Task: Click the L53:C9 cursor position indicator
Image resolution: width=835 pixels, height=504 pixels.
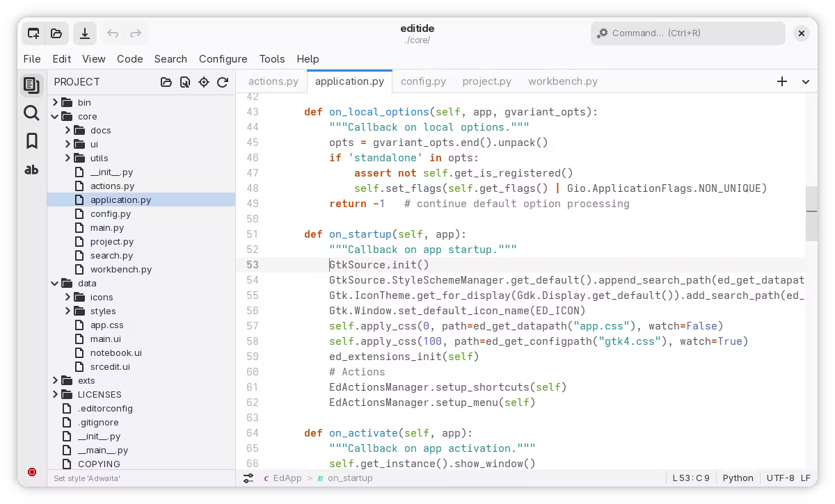Action: coord(691,478)
